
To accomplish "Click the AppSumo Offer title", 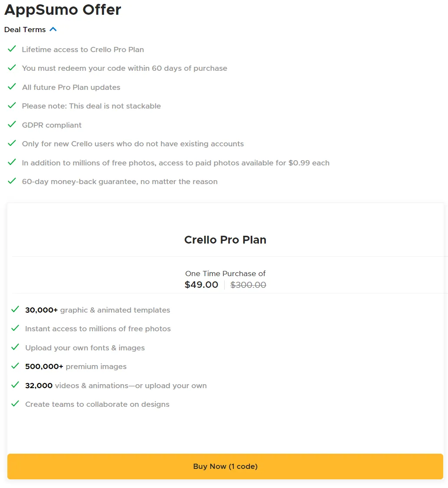I will 63,10.
